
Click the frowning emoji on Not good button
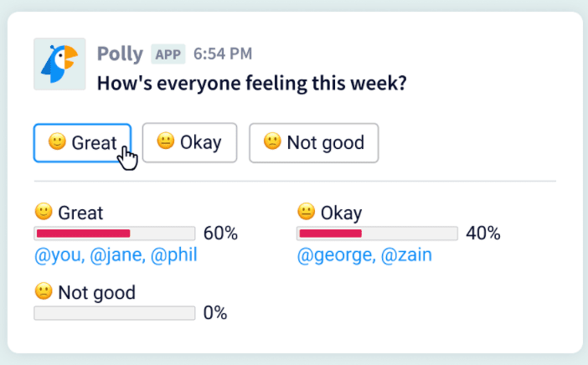coord(272,142)
